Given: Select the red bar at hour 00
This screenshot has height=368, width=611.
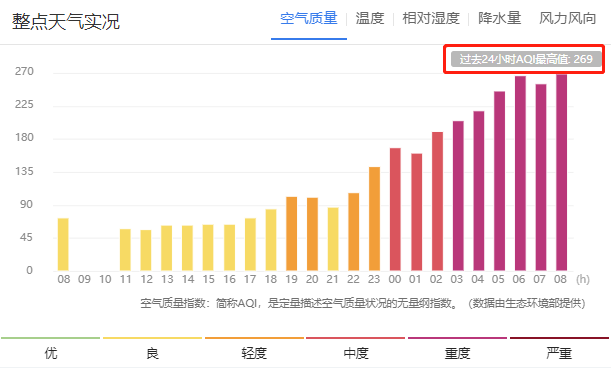Looking at the screenshot, I should tap(395, 209).
